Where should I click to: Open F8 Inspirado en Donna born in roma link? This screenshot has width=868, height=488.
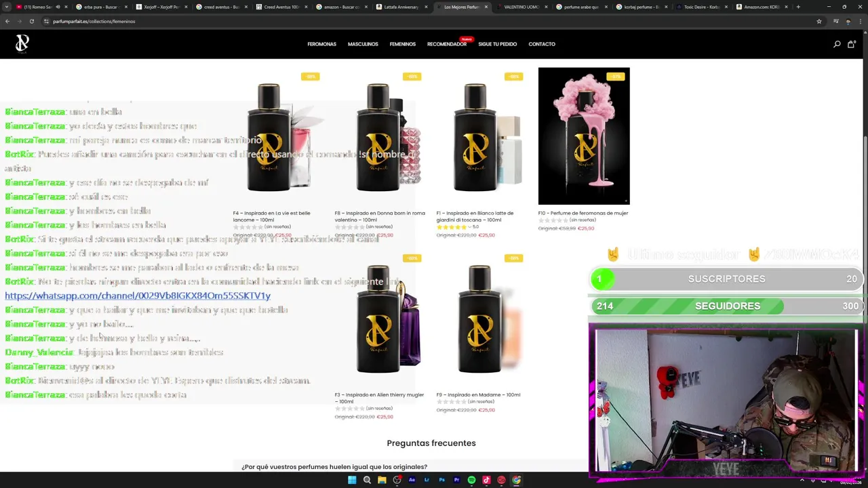pos(380,216)
